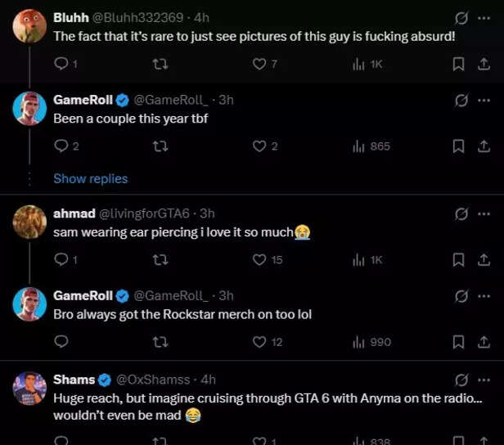Open Grok icon on Bluhh's tweet
Image resolution: width=504 pixels, height=445 pixels.
461,18
